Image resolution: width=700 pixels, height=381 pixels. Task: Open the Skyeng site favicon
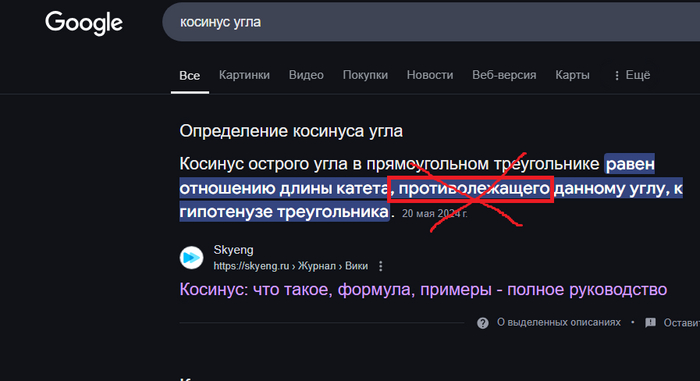coord(192,258)
